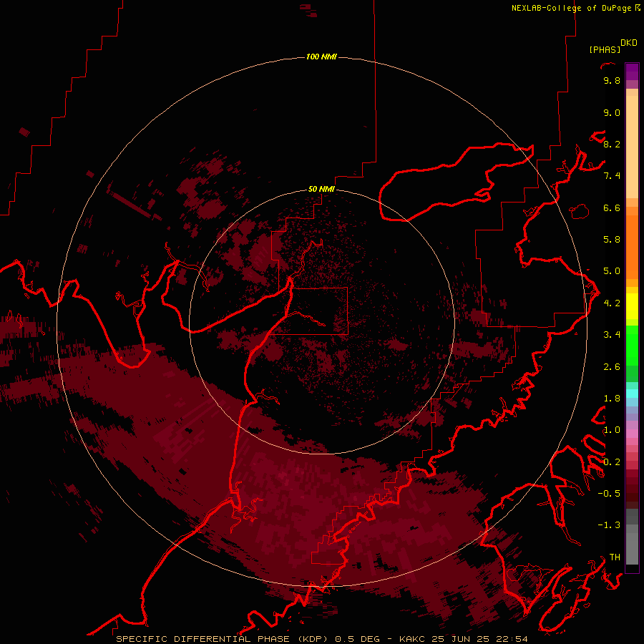Click the 3.4 scale label
Image resolution: width=644 pixels, height=644 pixels.
612,335
